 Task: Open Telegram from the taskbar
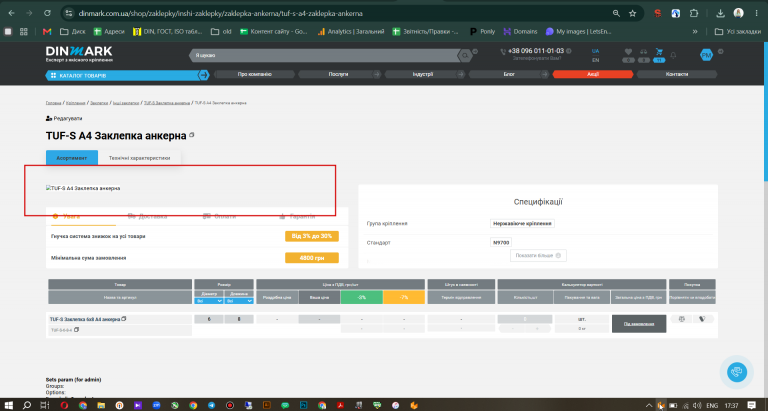(x=211, y=405)
